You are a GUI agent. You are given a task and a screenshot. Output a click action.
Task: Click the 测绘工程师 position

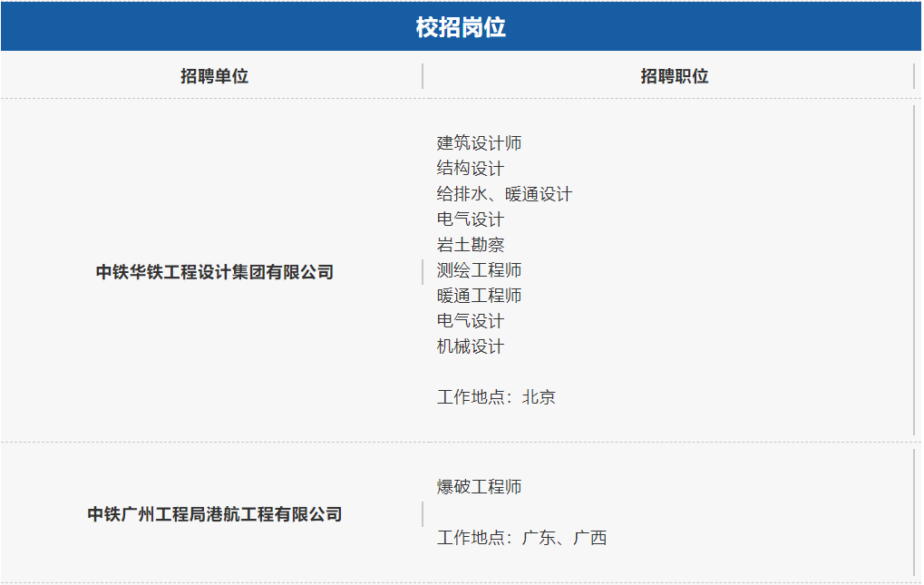click(x=479, y=269)
